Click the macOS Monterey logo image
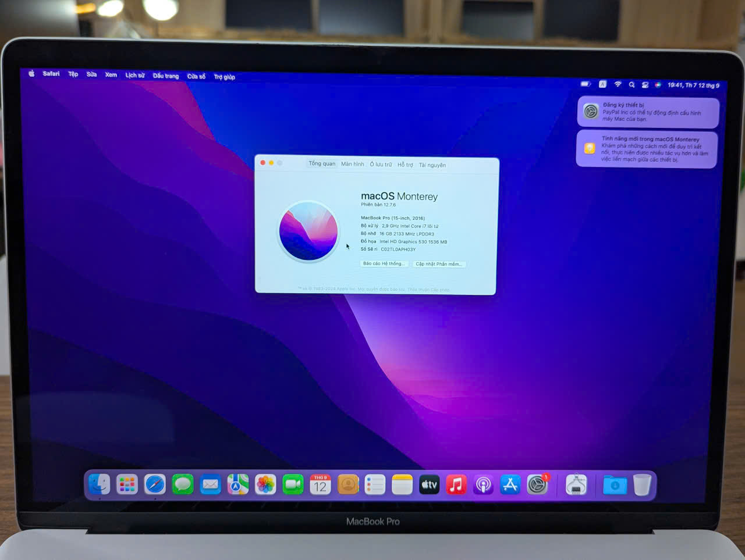Screen dimensions: 745x560 308,231
